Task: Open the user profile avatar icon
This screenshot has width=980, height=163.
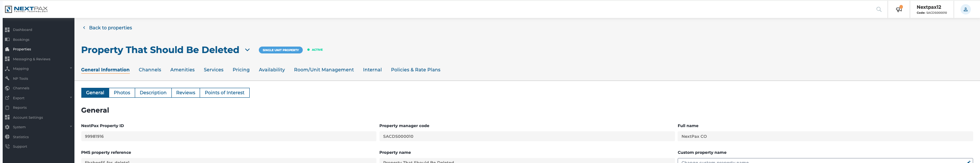Action: click(965, 10)
